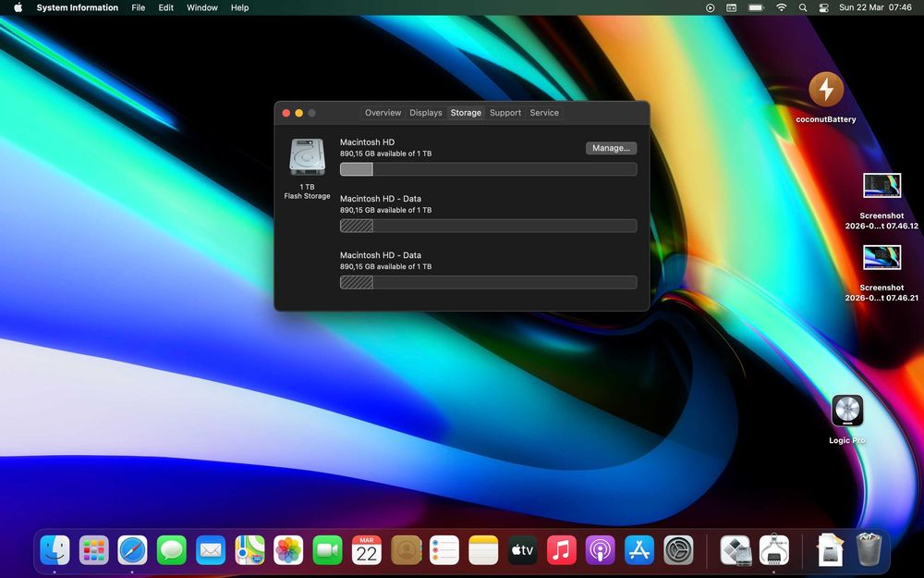924x578 pixels.
Task: Launch Maps from the Dock
Action: (249, 550)
